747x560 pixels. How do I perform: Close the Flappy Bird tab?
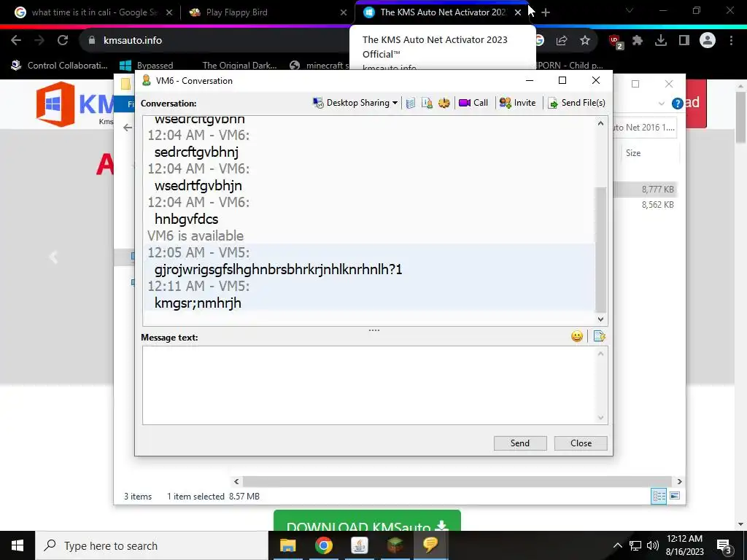pyautogui.click(x=344, y=12)
